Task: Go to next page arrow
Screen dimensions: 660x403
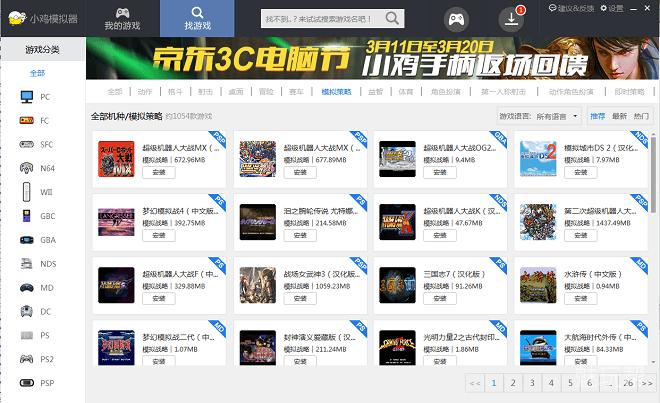Action: click(x=647, y=383)
